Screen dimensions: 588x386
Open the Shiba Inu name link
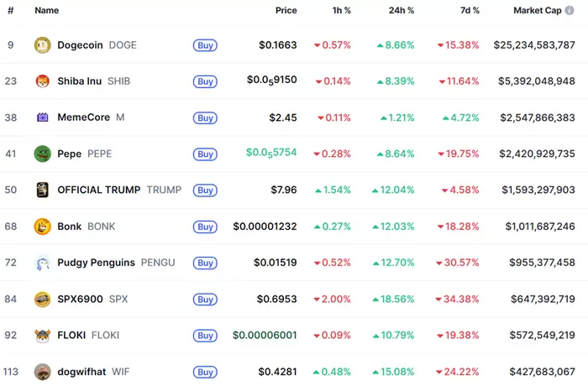pyautogui.click(x=81, y=81)
